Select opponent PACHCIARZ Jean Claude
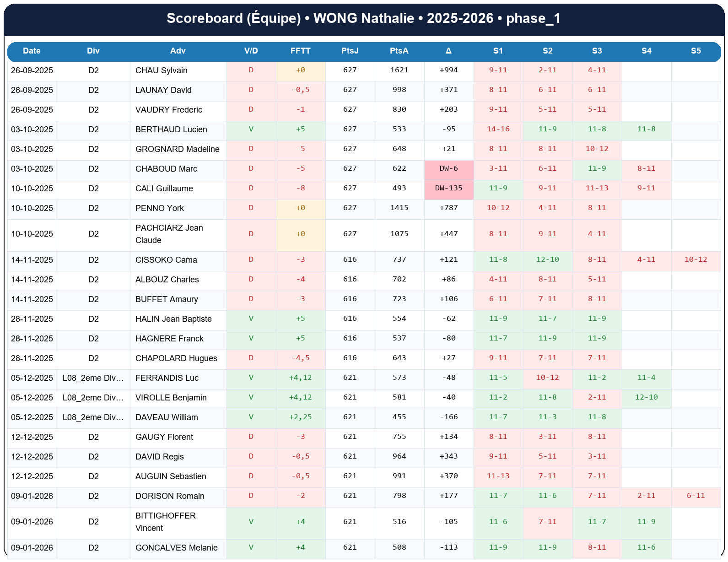This screenshot has height=562, width=728. coord(169,234)
